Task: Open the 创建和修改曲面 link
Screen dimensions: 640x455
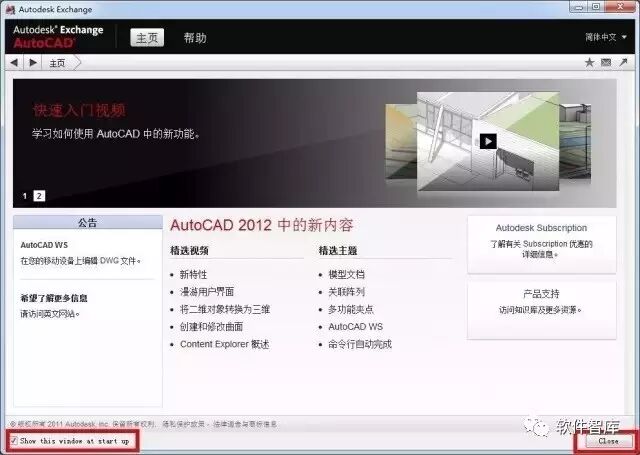Action: (211, 327)
